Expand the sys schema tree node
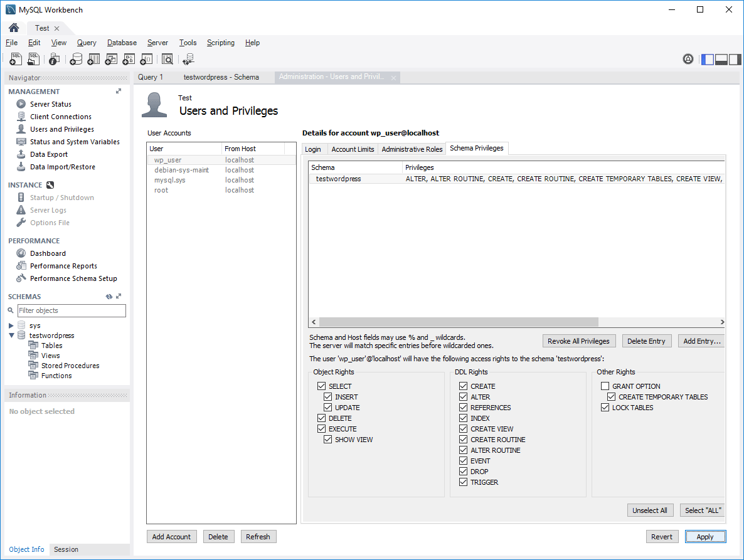This screenshot has height=560, width=744. click(x=11, y=325)
